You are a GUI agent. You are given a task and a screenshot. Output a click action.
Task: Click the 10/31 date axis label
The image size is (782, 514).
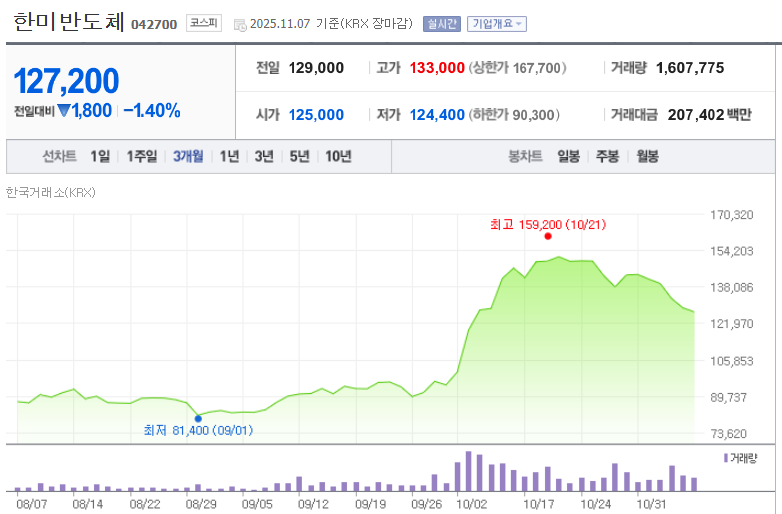pos(651,504)
